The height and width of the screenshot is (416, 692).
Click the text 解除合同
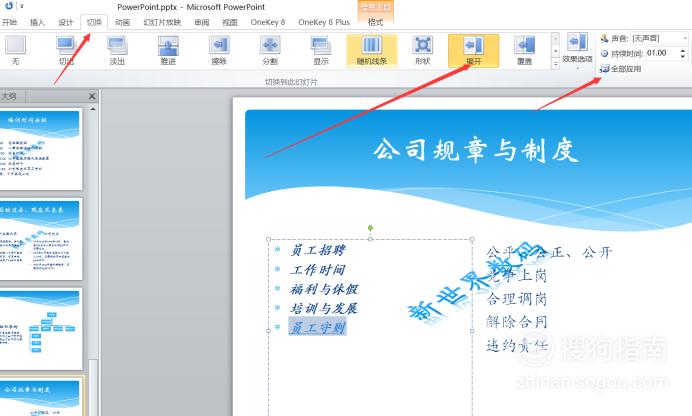click(516, 322)
